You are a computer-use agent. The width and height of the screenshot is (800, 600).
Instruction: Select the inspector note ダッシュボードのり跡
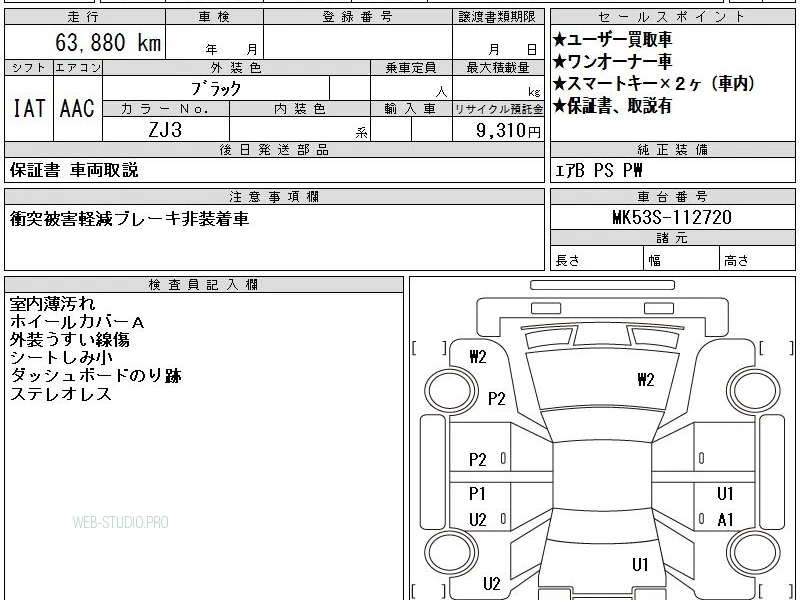coord(96,376)
